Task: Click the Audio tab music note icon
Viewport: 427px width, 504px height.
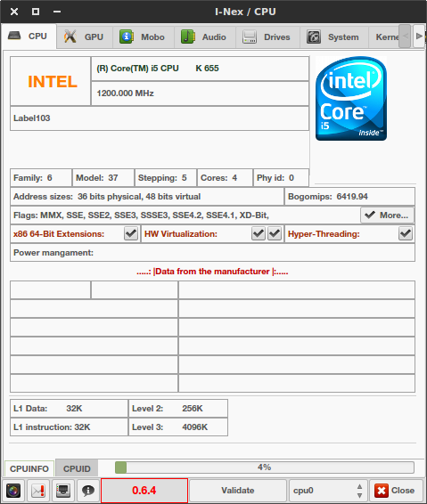Action: click(x=188, y=37)
